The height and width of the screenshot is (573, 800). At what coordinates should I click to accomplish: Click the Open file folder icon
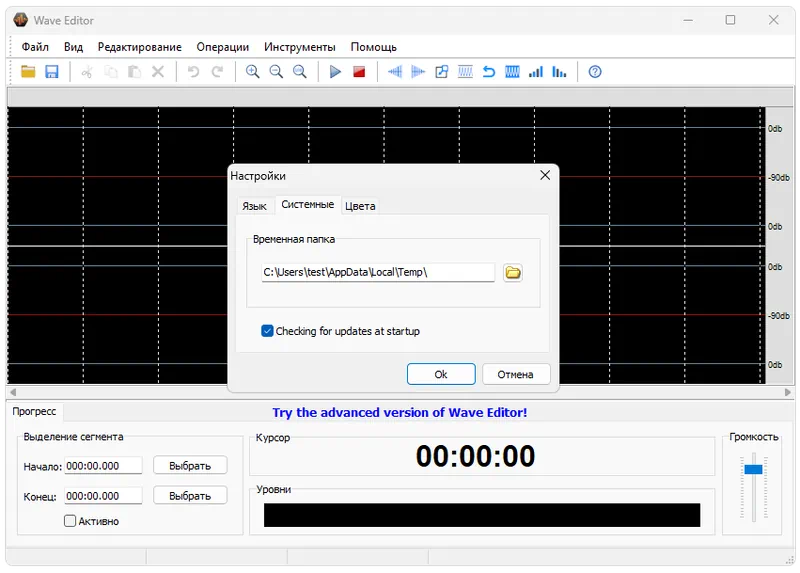pyautogui.click(x=28, y=72)
